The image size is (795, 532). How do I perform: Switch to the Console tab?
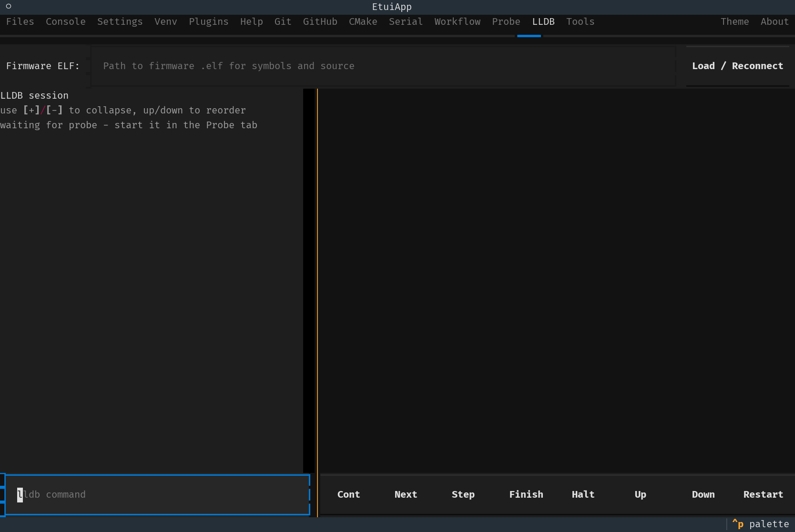66,21
